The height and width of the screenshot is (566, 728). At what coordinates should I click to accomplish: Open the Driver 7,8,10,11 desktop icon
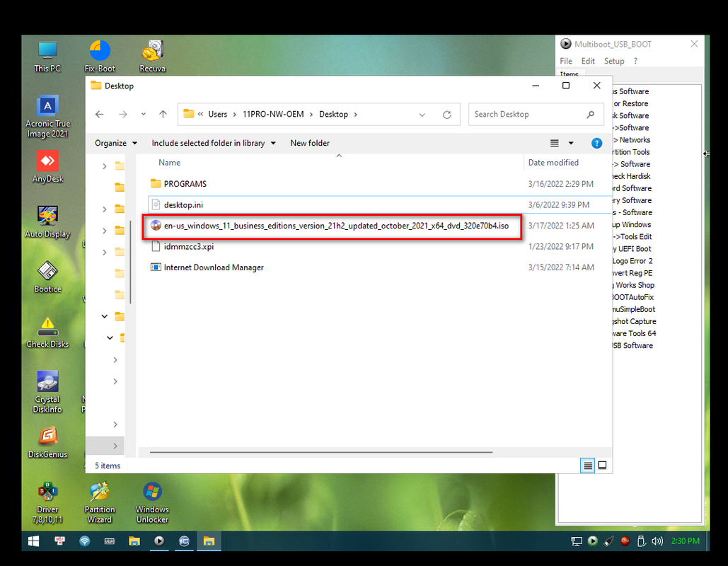(x=47, y=502)
